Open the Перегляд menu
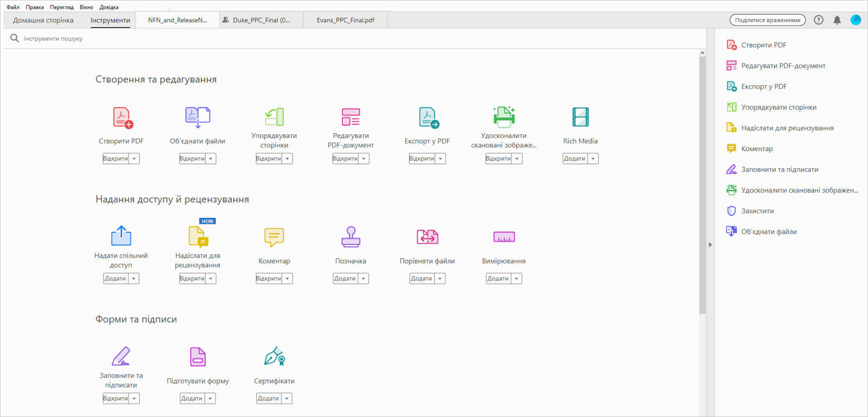The image size is (868, 417). pos(62,7)
